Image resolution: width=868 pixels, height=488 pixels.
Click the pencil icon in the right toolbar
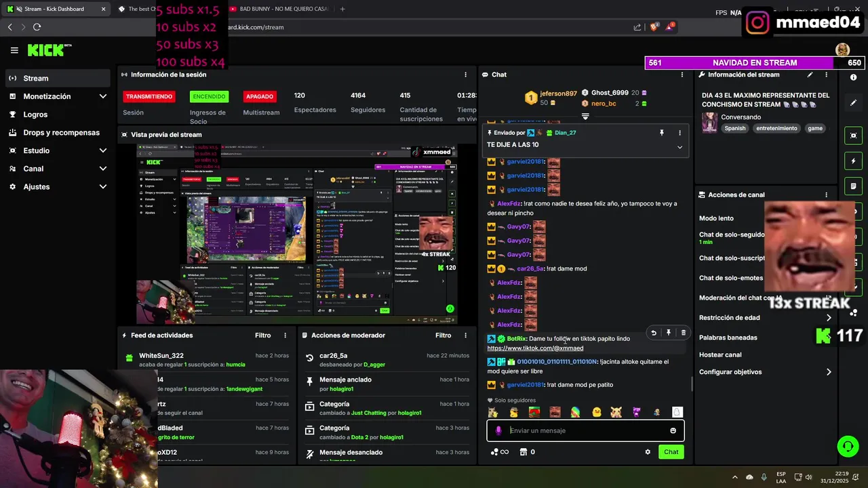pyautogui.click(x=853, y=103)
